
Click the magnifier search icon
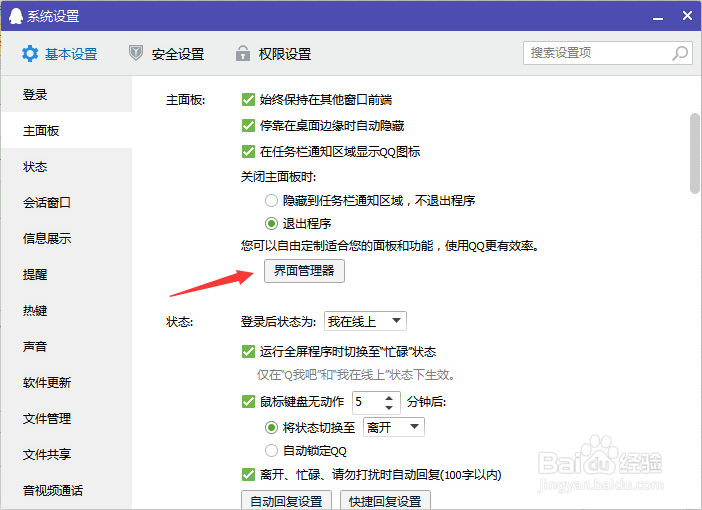pyautogui.click(x=680, y=53)
